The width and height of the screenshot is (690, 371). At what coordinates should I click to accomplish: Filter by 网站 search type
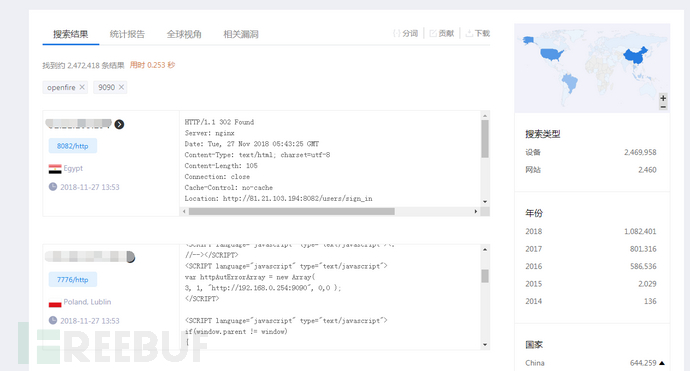591,170
